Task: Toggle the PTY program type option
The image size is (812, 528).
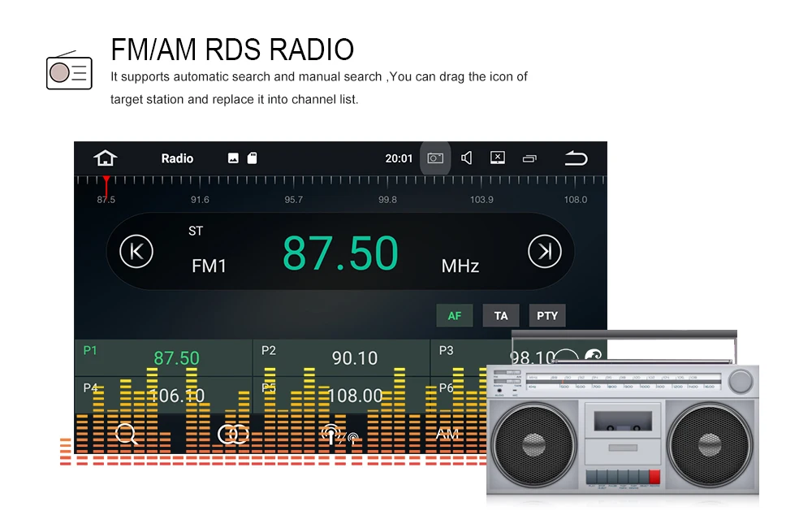Action: coord(547,315)
